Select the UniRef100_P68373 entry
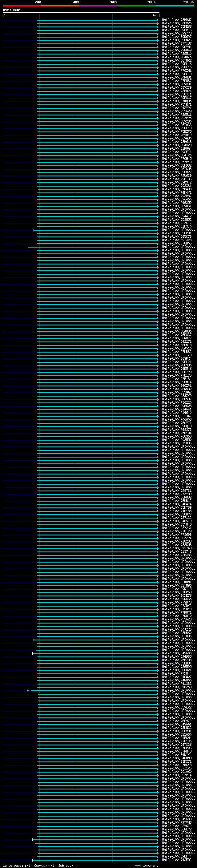Screen dimensions: 197x868 tap(177, 430)
